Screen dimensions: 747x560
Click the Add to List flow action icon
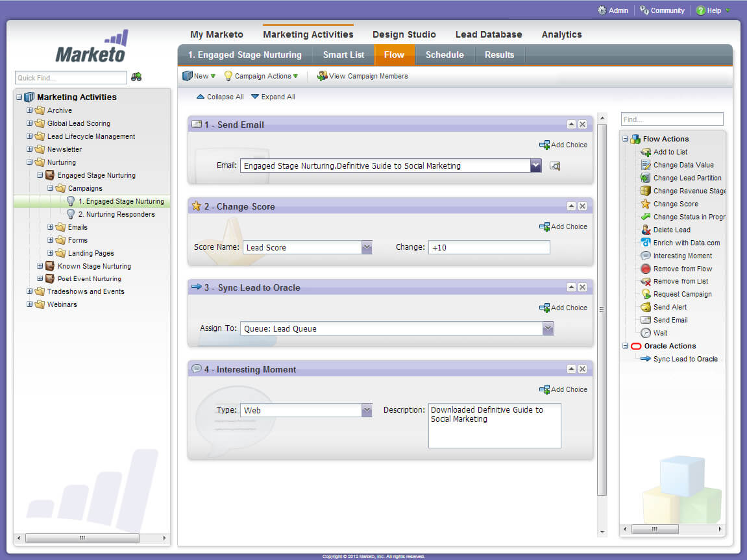click(x=646, y=152)
